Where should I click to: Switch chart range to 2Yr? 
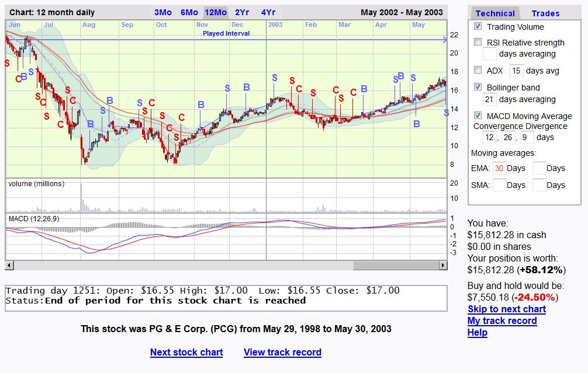point(242,12)
